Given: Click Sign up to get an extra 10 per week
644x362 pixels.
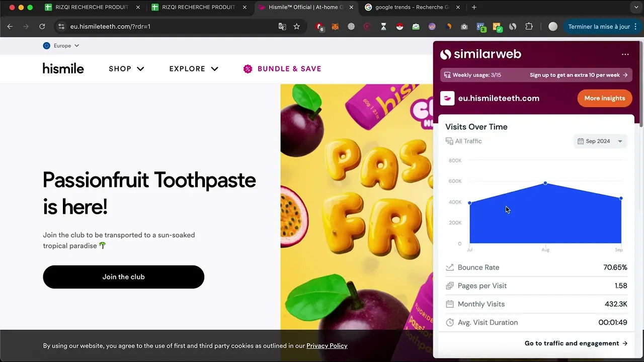Looking at the screenshot, I should pyautogui.click(x=579, y=75).
